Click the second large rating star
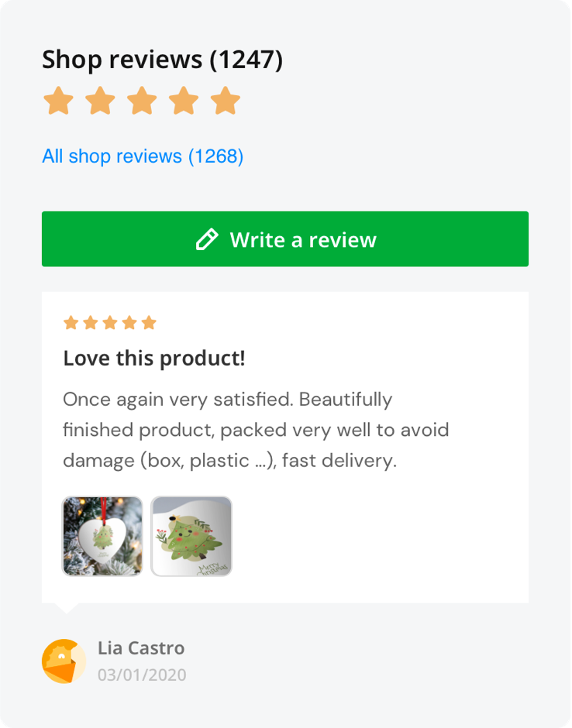The image size is (572, 728). point(100,101)
